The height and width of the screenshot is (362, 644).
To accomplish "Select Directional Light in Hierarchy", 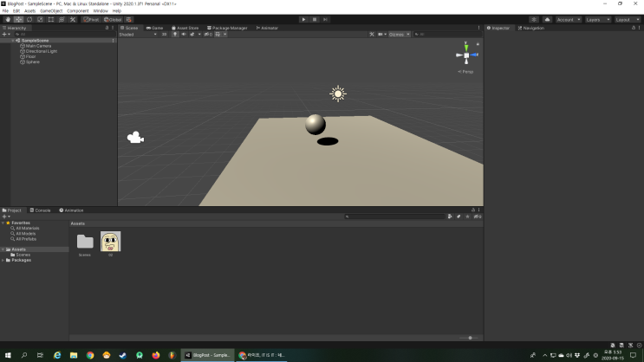I will [x=41, y=51].
